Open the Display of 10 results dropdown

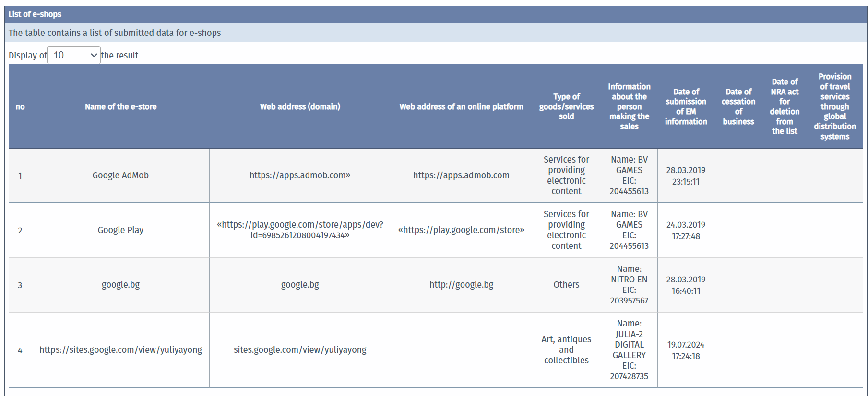point(74,55)
